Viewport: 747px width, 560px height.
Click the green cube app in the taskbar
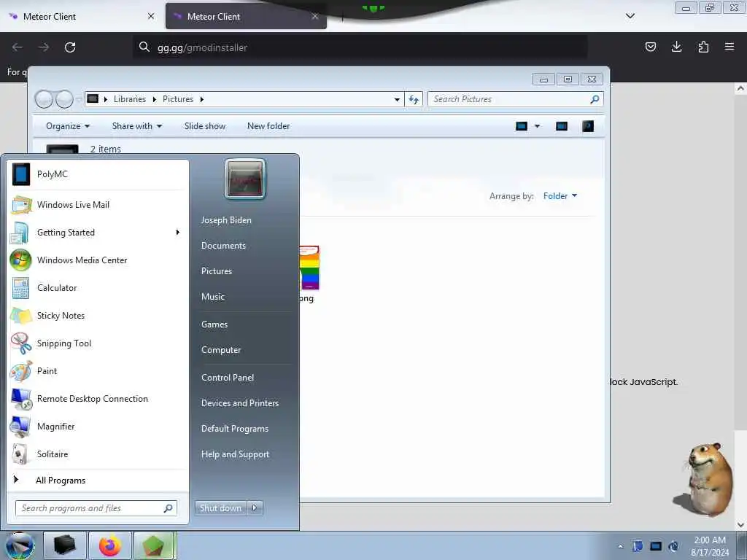(x=155, y=545)
